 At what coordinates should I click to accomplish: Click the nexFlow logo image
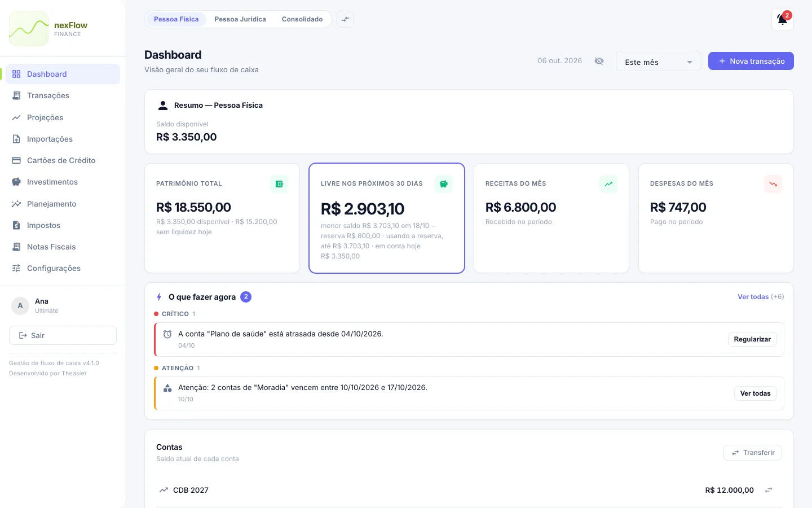(x=29, y=29)
